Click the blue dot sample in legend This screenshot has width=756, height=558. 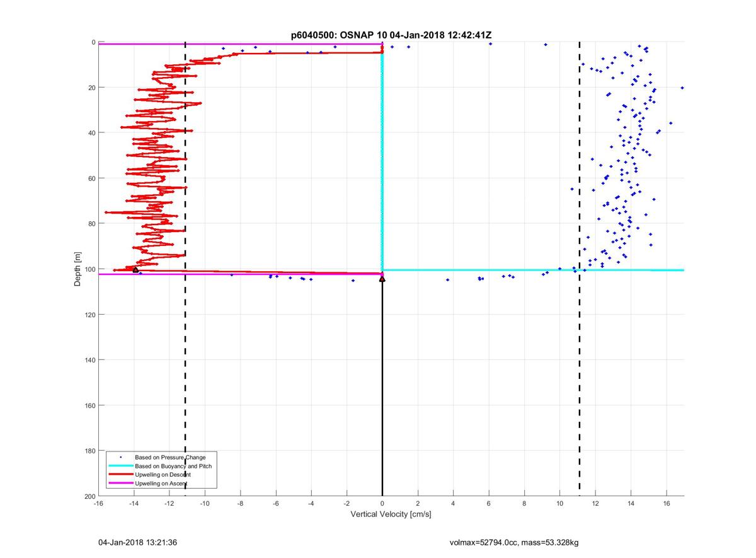point(120,457)
